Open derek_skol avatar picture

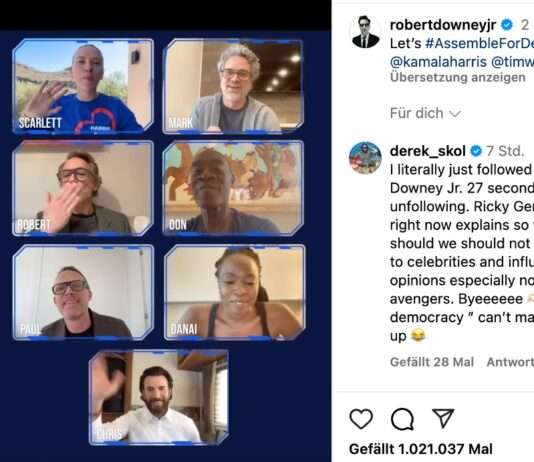point(365,158)
